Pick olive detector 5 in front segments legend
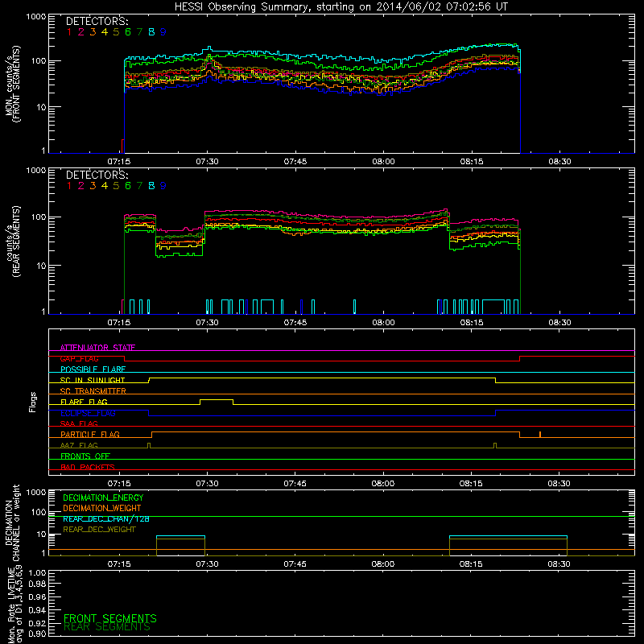Viewport: 644px width, 644px height. [116, 32]
